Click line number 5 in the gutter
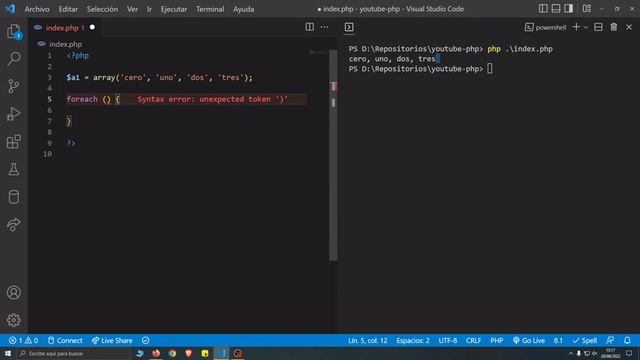Screen dimensions: 640x360 (x=49, y=99)
